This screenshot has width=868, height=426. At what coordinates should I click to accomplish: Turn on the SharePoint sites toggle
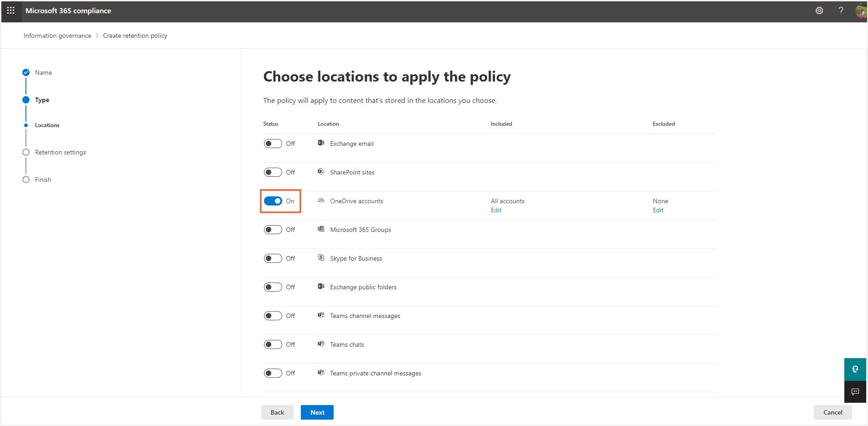click(273, 172)
